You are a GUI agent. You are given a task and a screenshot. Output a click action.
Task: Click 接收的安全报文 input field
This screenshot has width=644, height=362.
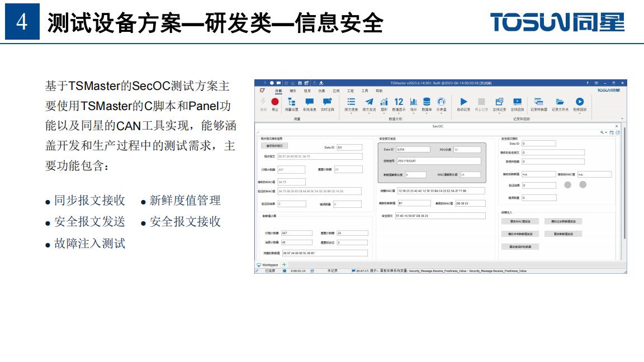(553, 153)
